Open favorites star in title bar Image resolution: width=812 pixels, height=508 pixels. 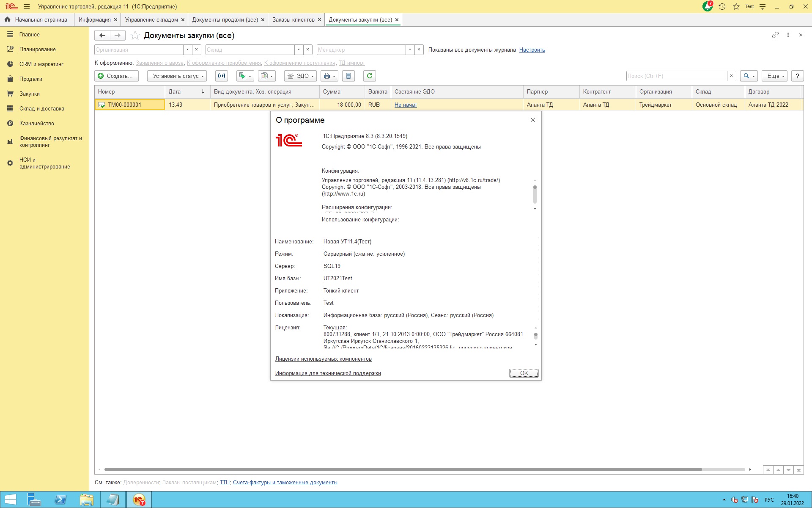point(736,6)
